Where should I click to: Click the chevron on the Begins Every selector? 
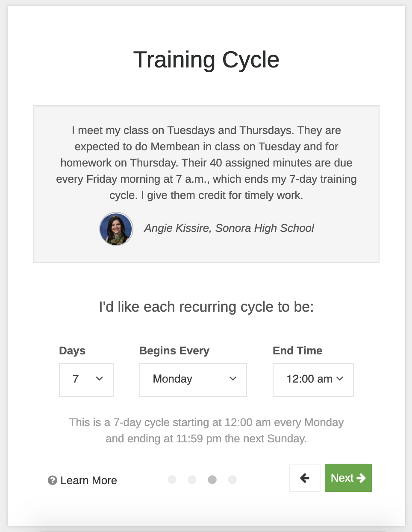(233, 379)
